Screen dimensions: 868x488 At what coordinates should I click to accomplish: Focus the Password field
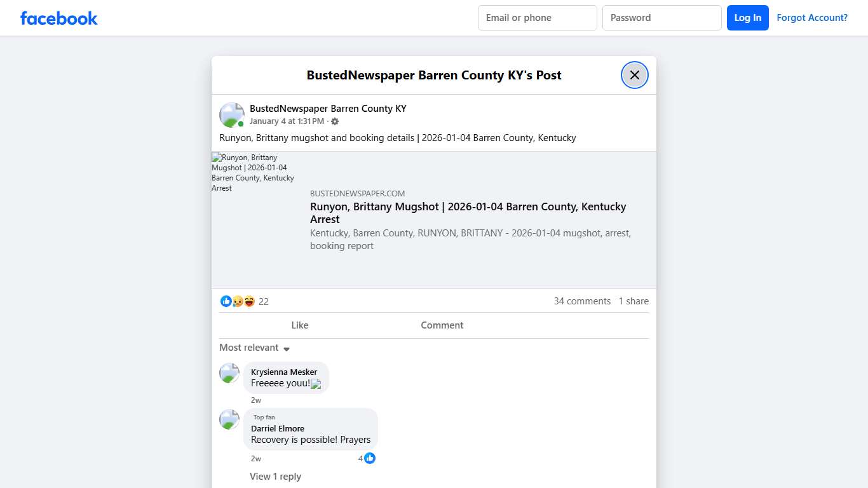coord(661,18)
